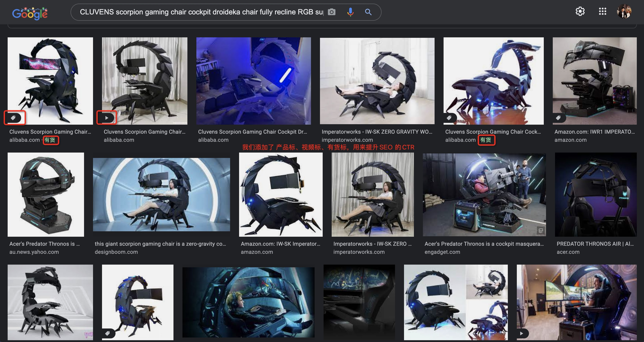This screenshot has width=644, height=342.
Task: Open Amazon IWR1 Imperator workstation thumbnail
Action: (595, 81)
